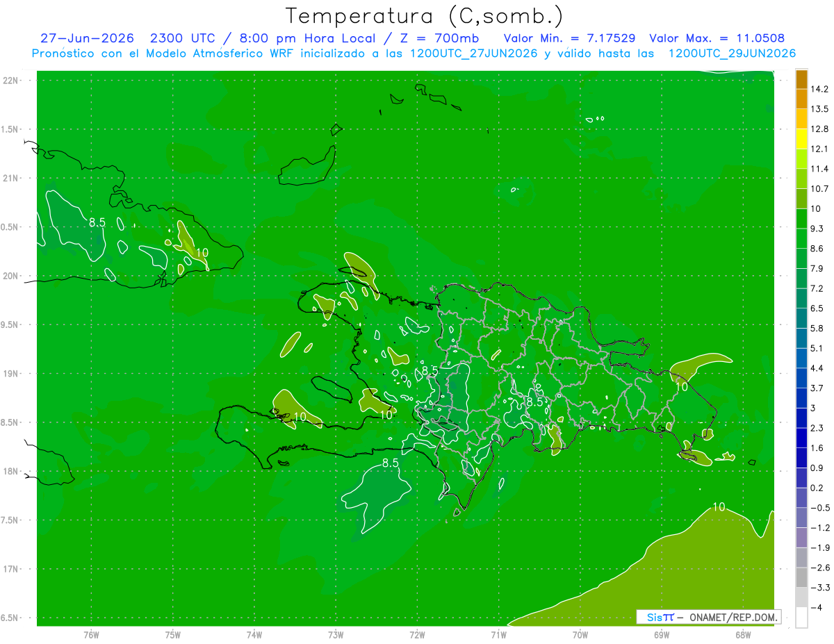Click the 17N latitude axis label
This screenshot has height=644, width=834.
10,569
